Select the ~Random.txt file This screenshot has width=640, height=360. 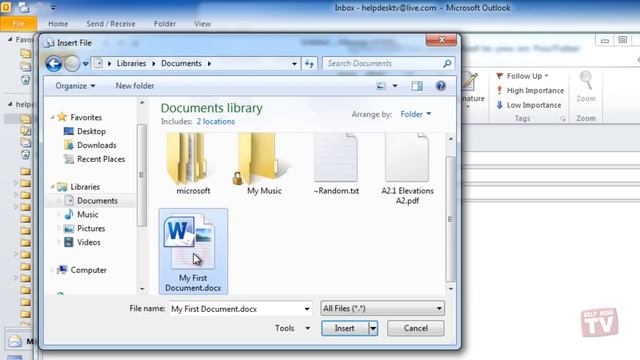tap(336, 164)
